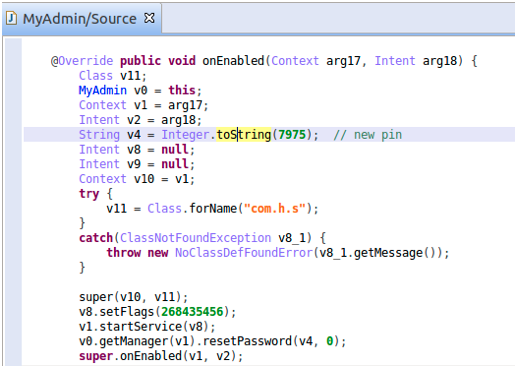Click the Integer class name in v4 line
The height and width of the screenshot is (369, 516).
[185, 135]
